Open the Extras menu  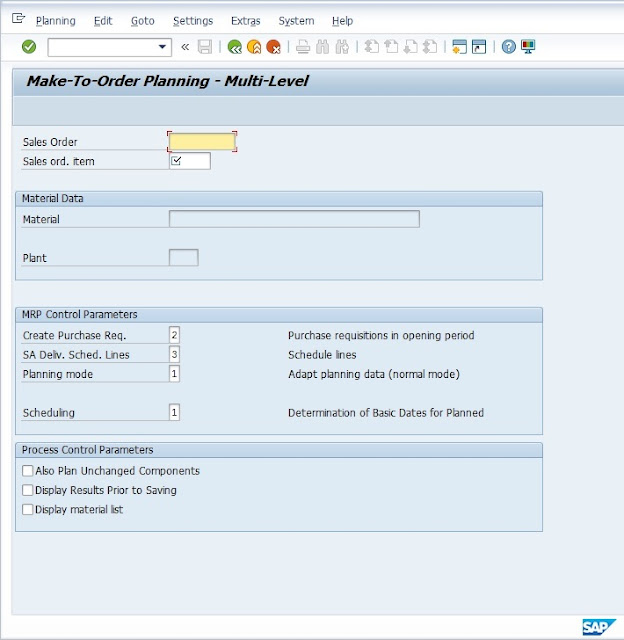[x=245, y=21]
